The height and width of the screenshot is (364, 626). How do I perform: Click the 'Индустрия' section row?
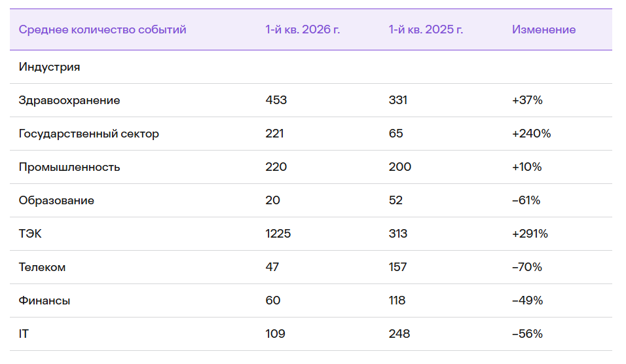click(311, 67)
